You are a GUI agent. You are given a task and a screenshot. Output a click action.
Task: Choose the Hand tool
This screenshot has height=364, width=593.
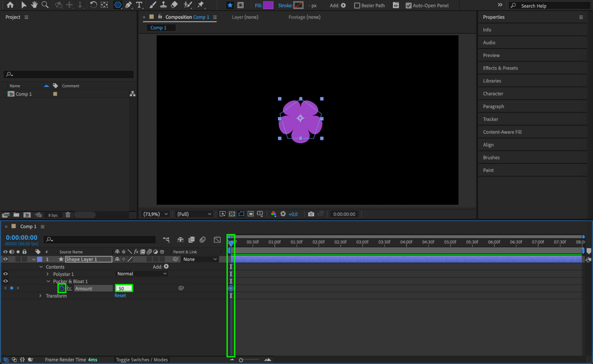coord(34,5)
